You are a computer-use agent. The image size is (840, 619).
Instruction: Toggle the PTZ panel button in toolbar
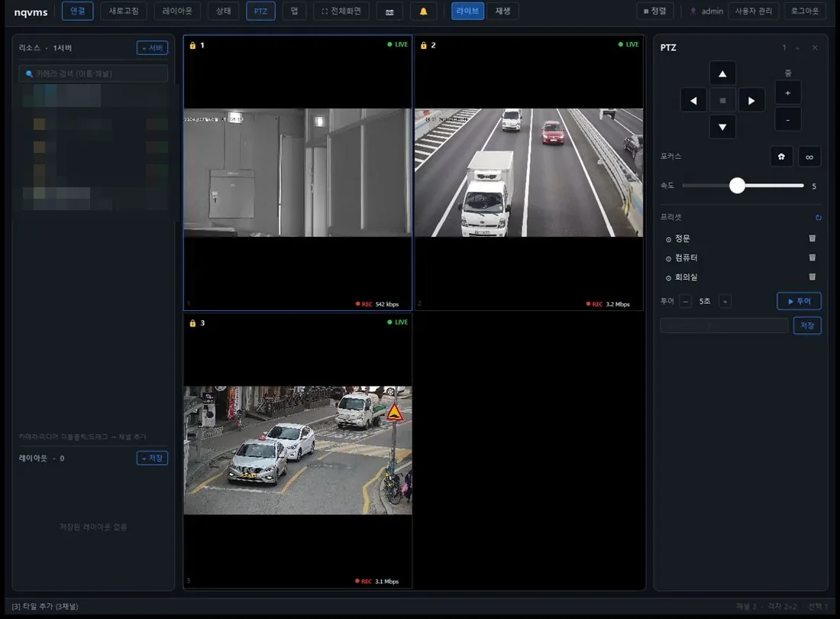260,11
